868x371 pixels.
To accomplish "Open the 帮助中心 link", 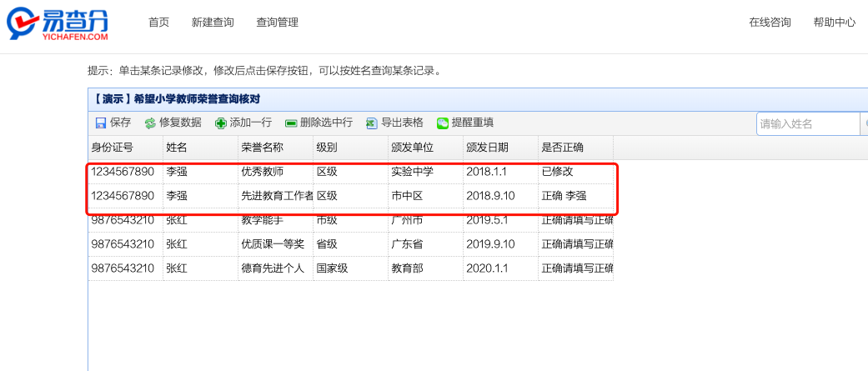I will click(834, 23).
